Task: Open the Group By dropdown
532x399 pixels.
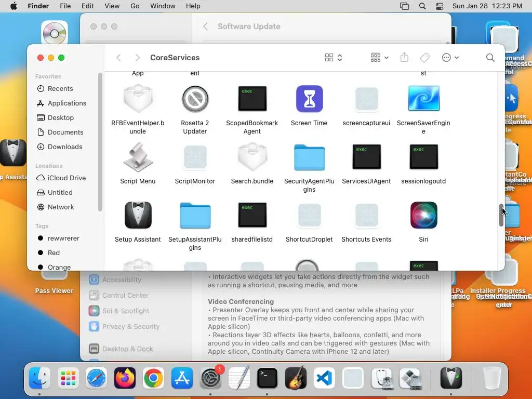Action: [379, 58]
